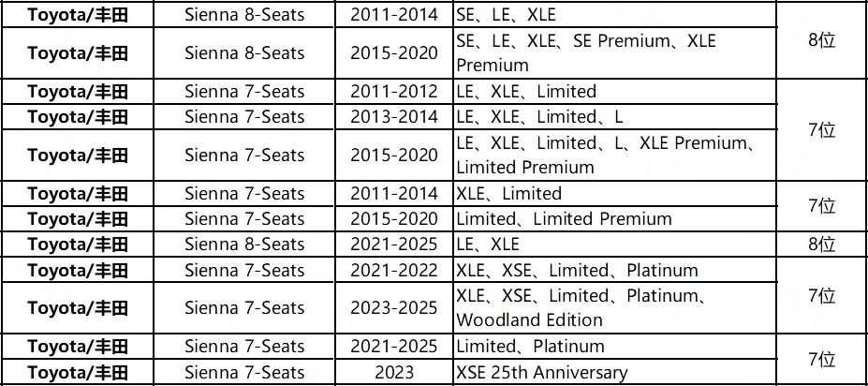Viewport: 868px width, 386px height.
Task: Click the 2023-2025 year range cell
Action: 394,308
